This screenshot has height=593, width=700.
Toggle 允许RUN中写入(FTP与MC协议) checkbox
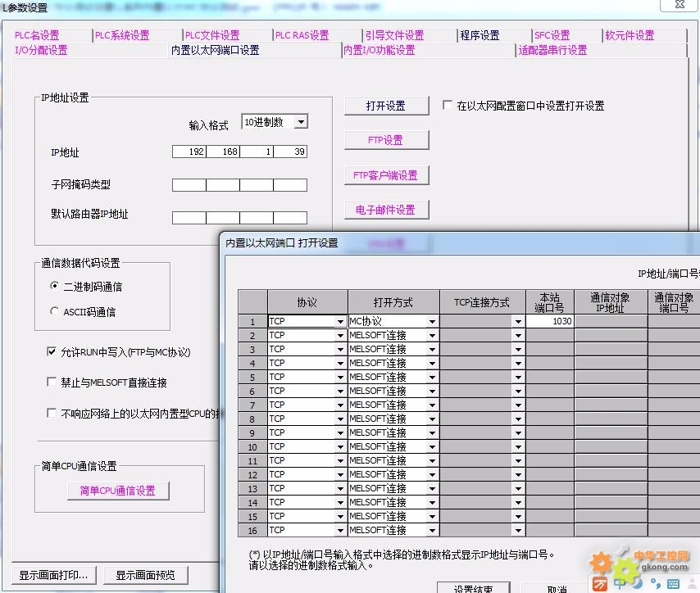pos(52,351)
